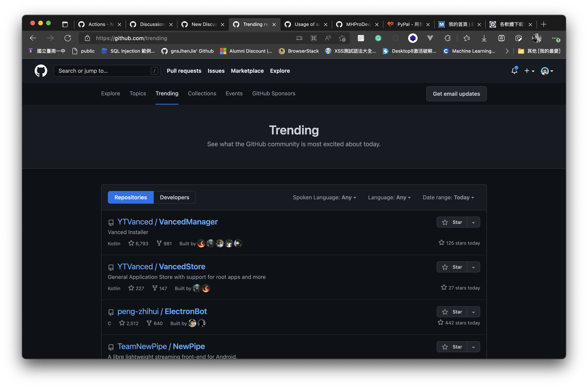
Task: Click the Grammarly extension icon
Action: click(x=378, y=38)
